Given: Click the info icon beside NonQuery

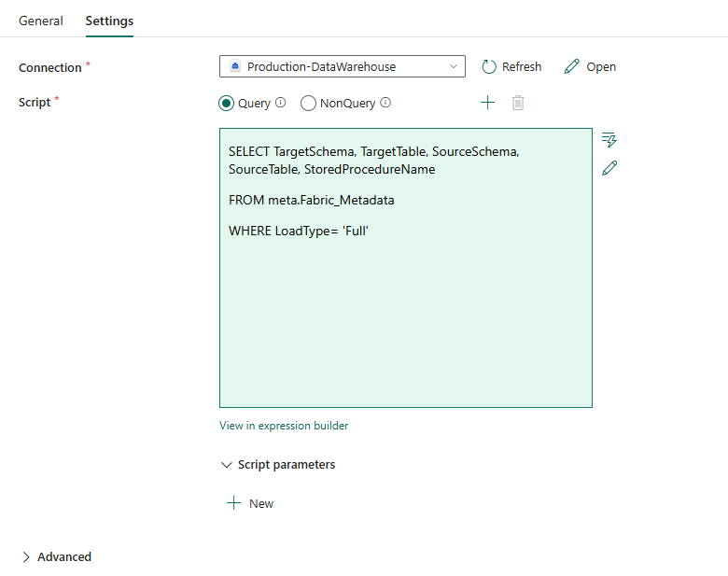Looking at the screenshot, I should 385,103.
